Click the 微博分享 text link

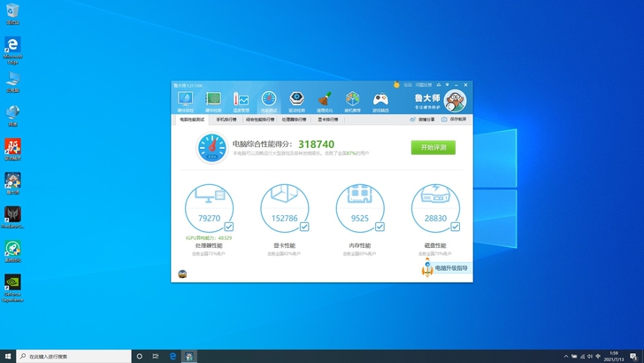[426, 120]
